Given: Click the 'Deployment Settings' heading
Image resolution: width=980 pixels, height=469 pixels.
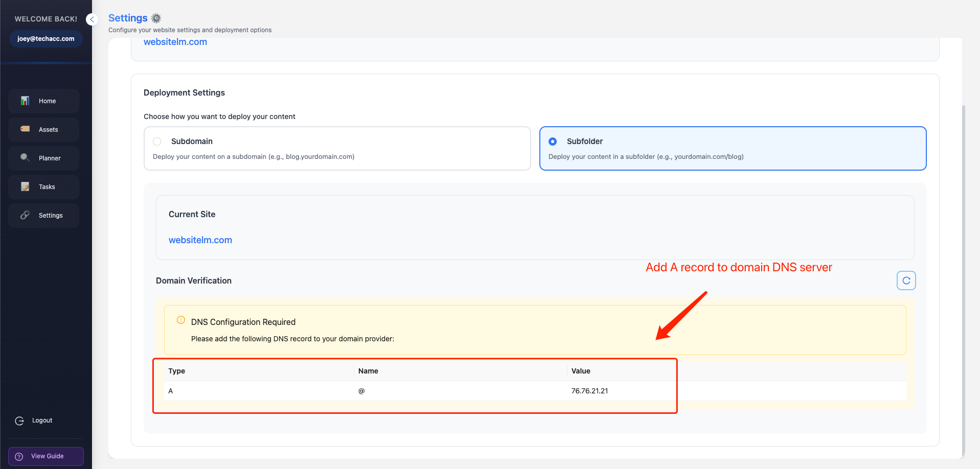Looking at the screenshot, I should coord(184,92).
